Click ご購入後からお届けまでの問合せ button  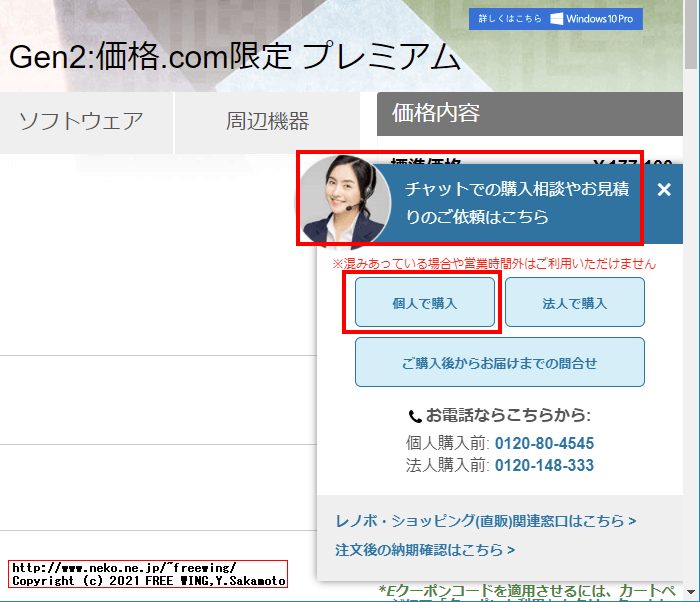pyautogui.click(x=499, y=362)
